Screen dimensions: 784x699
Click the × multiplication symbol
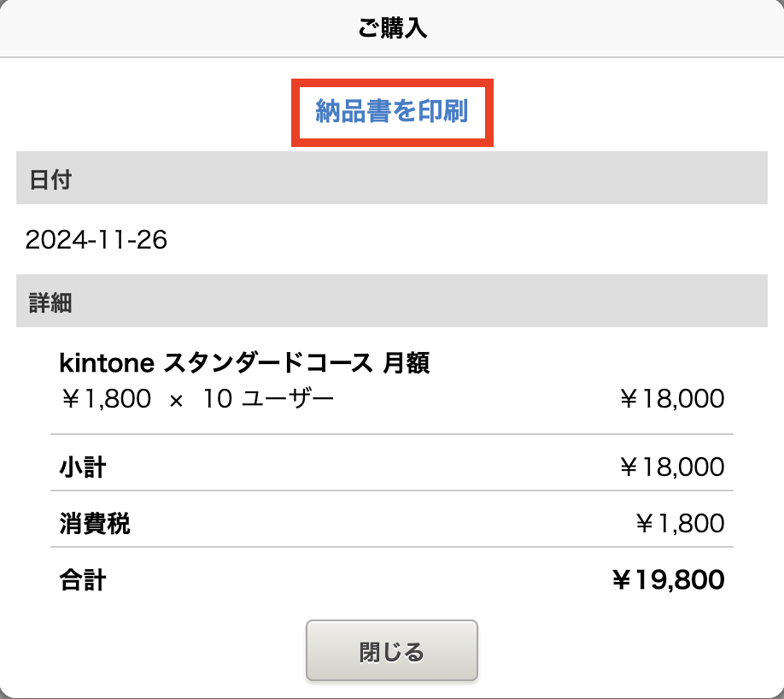point(177,399)
